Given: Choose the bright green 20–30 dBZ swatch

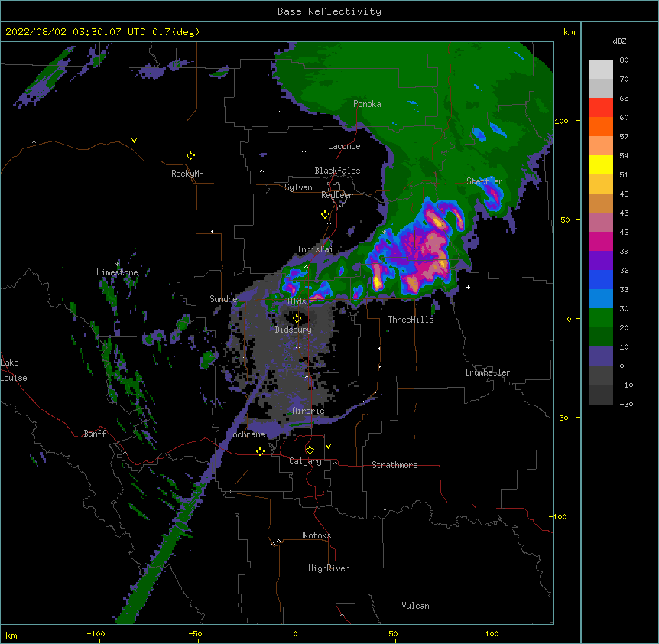Looking at the screenshot, I should 601,318.
